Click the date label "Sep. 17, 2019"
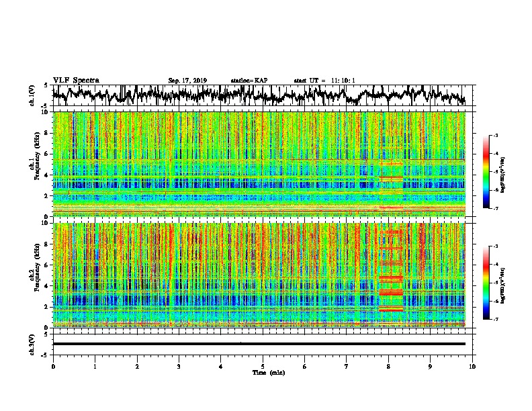 click(x=187, y=81)
